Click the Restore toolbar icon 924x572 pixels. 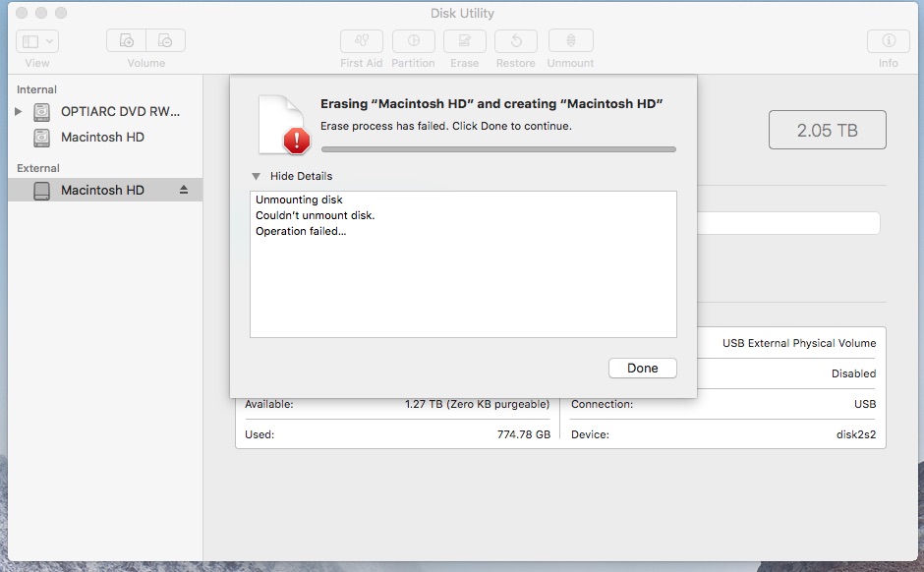pos(515,41)
